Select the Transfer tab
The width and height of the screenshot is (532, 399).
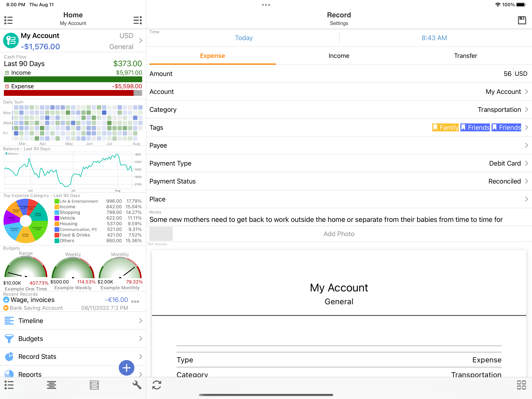465,56
